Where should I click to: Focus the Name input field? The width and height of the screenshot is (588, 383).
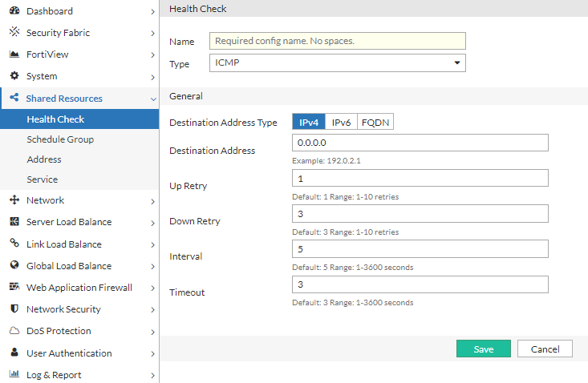pyautogui.click(x=338, y=41)
